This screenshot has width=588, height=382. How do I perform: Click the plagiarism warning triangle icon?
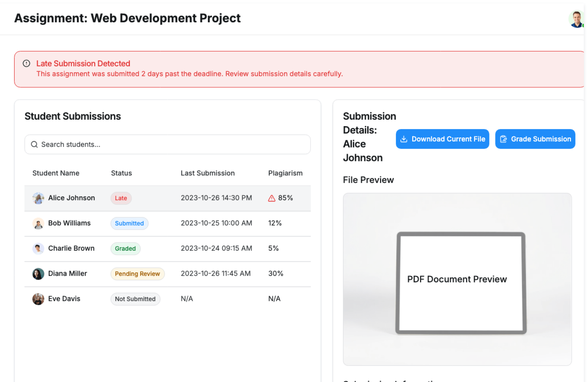click(271, 198)
